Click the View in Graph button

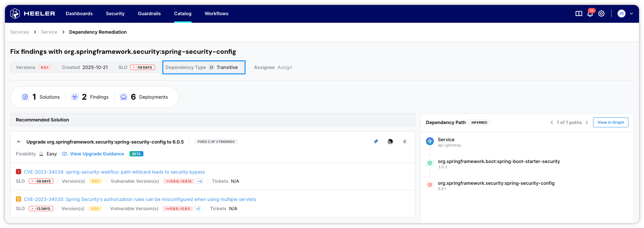coord(610,122)
